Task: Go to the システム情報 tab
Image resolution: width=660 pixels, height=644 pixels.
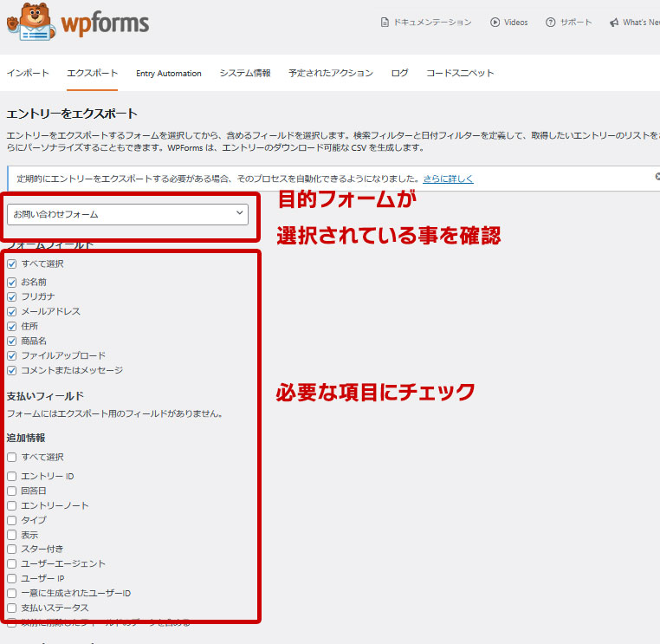Action: pos(245,73)
